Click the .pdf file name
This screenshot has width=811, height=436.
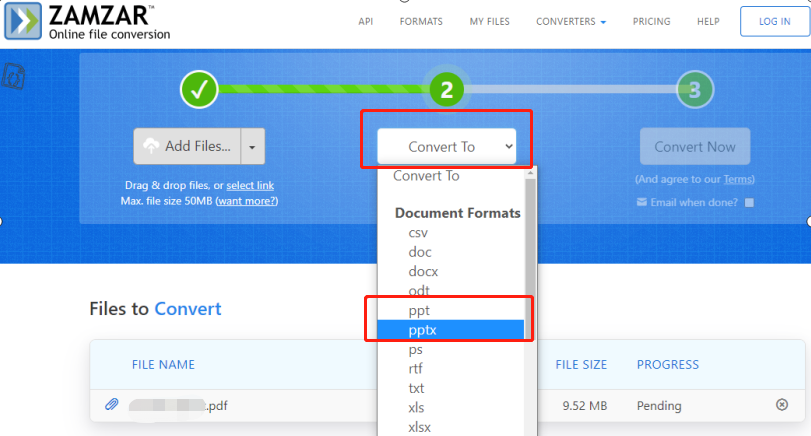click(178, 405)
